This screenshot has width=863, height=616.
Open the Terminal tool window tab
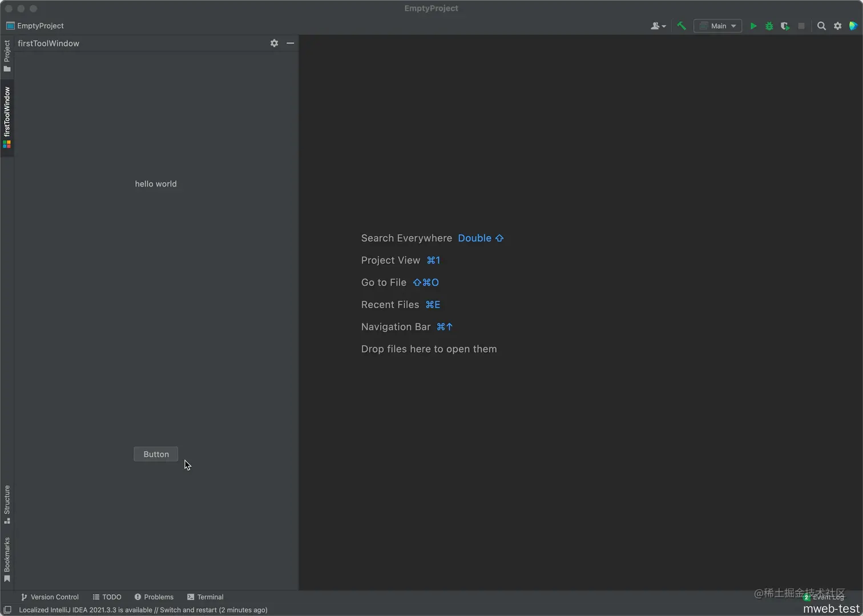tap(205, 597)
